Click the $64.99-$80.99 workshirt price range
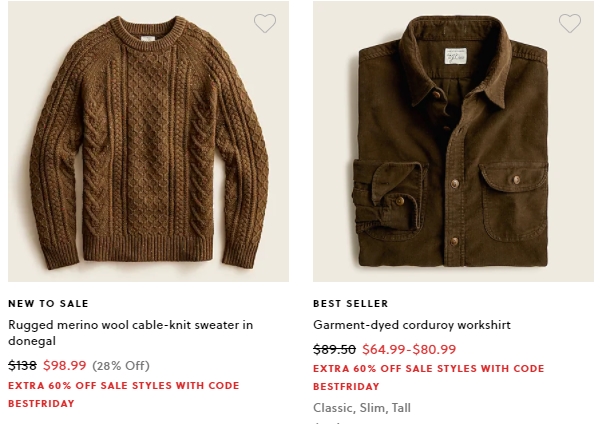Screen dimensions: 600x424 point(409,349)
